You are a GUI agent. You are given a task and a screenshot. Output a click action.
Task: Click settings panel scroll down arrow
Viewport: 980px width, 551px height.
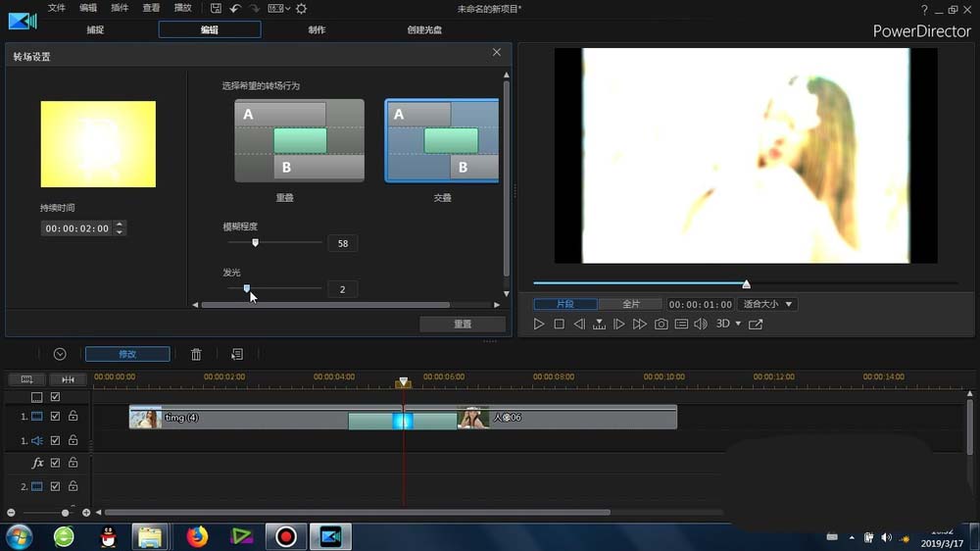[x=507, y=293]
